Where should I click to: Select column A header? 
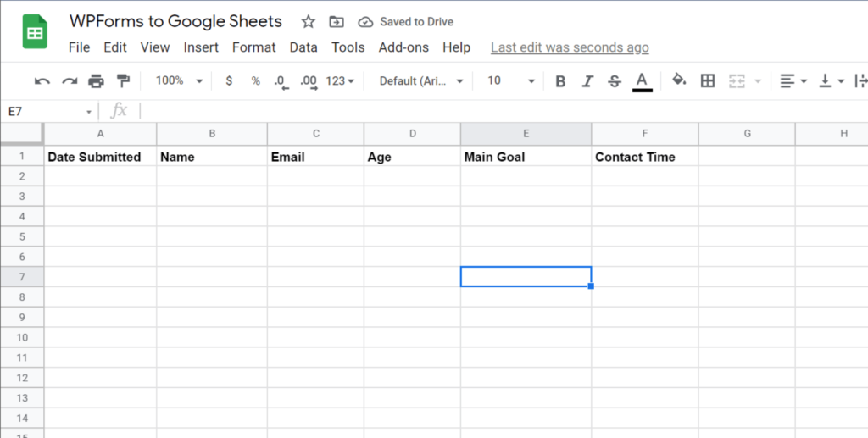tap(100, 134)
